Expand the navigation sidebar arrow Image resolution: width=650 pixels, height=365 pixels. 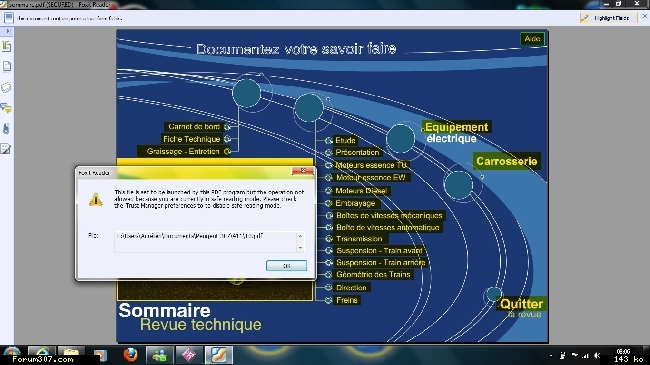(7, 31)
